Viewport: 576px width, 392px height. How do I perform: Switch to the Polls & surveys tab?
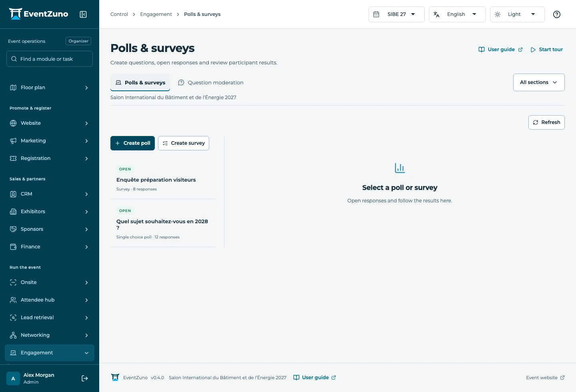[140, 82]
